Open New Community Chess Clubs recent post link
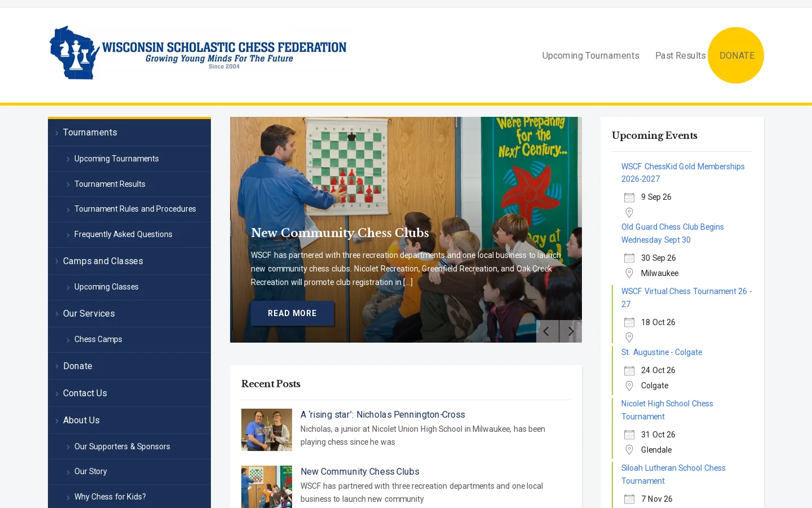The width and height of the screenshot is (812, 508). pos(360,472)
